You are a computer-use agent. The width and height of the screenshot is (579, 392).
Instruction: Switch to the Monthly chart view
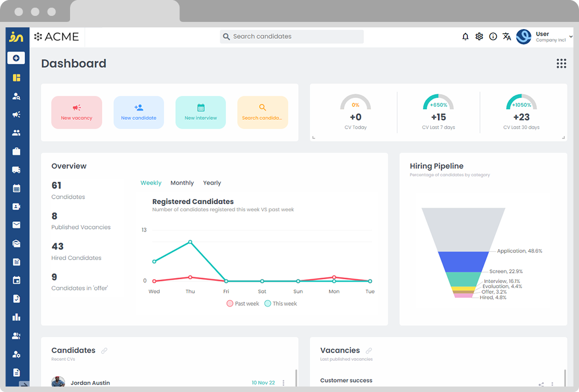(x=182, y=182)
